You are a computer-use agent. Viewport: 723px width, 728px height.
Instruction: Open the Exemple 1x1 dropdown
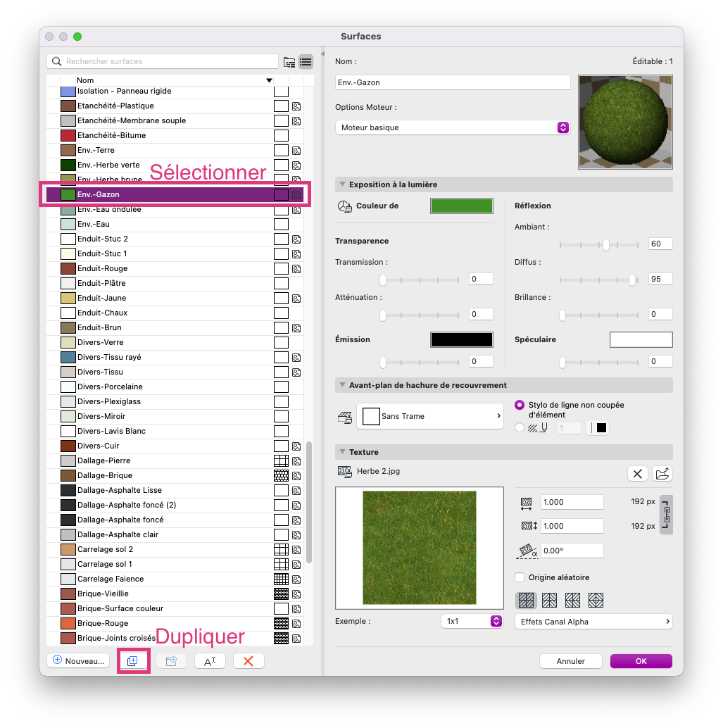(472, 621)
